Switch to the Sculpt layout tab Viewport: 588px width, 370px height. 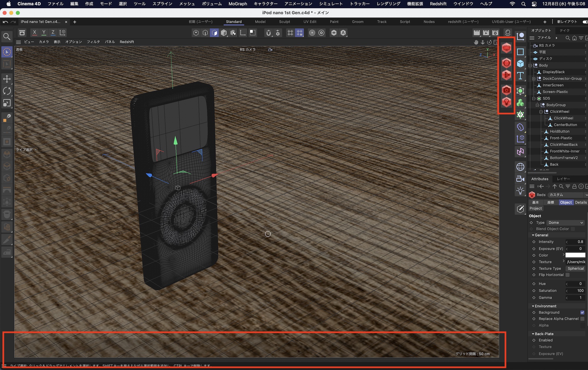(x=284, y=22)
